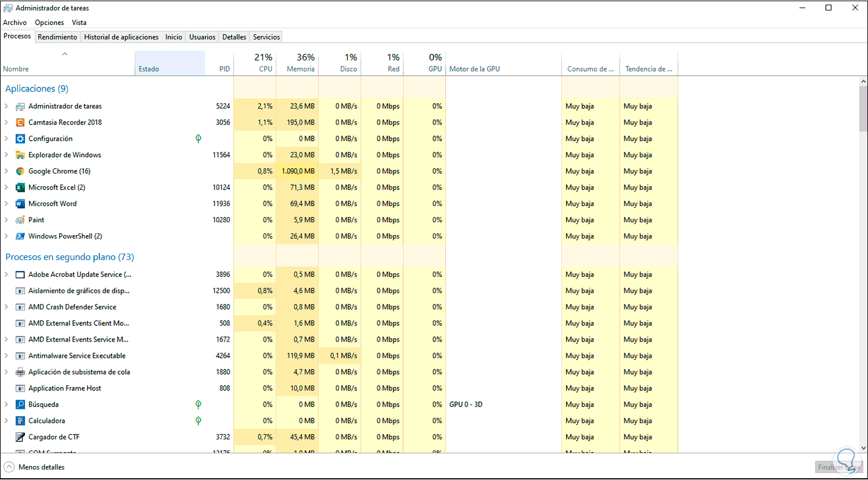Click the Administrador de tareas process icon
This screenshot has height=480, width=868.
click(20, 106)
